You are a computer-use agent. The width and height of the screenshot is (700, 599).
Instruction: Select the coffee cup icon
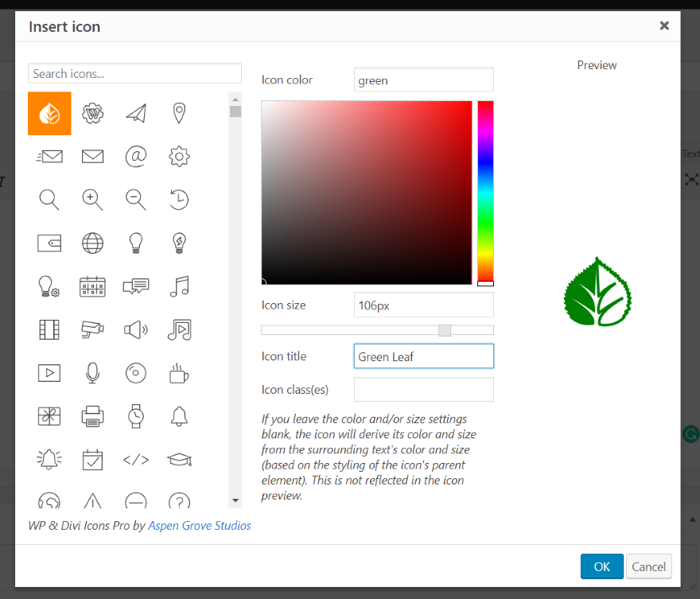pyautogui.click(x=179, y=372)
